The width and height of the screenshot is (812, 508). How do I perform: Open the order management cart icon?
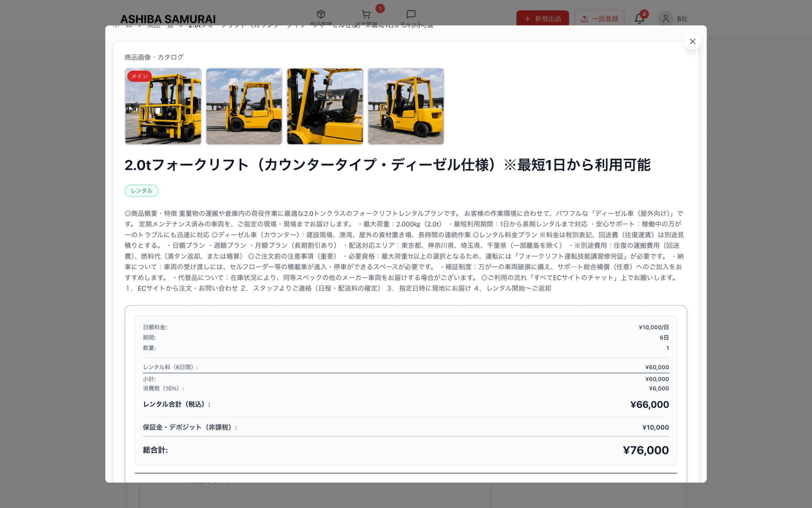click(x=366, y=14)
